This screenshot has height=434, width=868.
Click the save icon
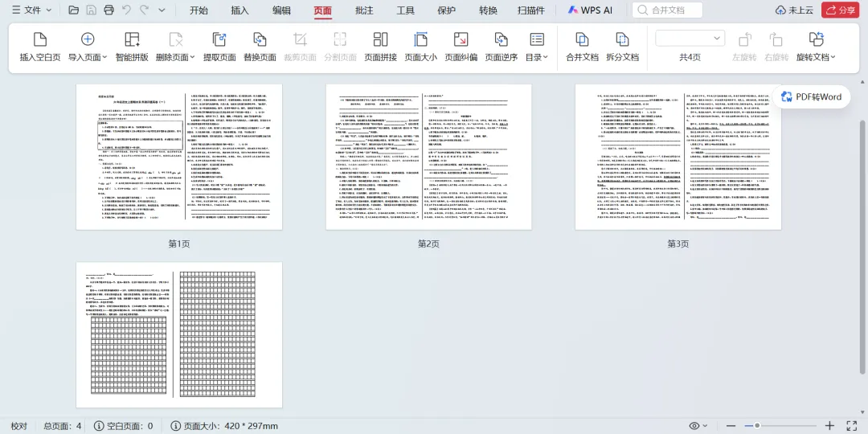[x=92, y=10]
